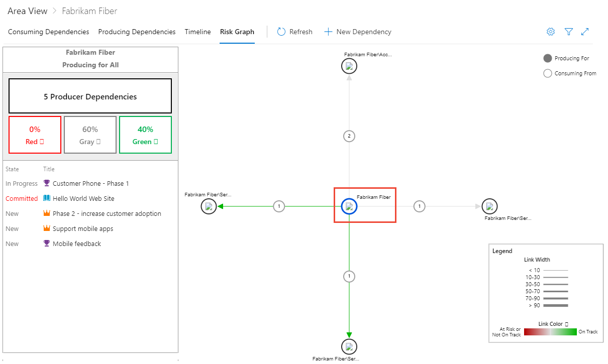Switch to the Consuming Dependencies tab
Screen dimensions: 608x364
48,31
